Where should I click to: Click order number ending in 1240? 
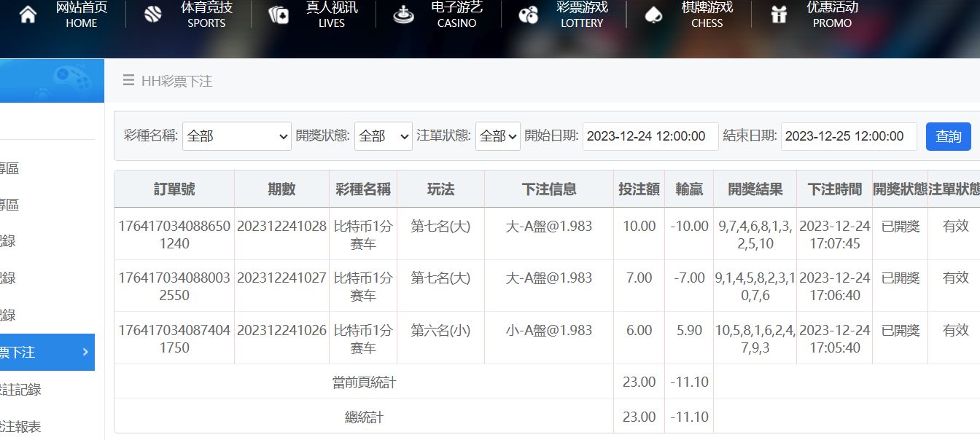pos(174,235)
